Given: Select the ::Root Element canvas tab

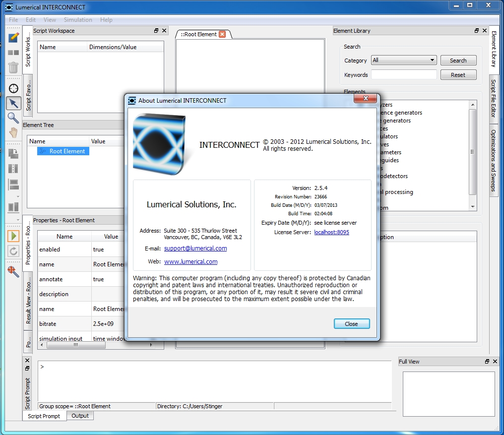Looking at the screenshot, I should tap(198, 34).
